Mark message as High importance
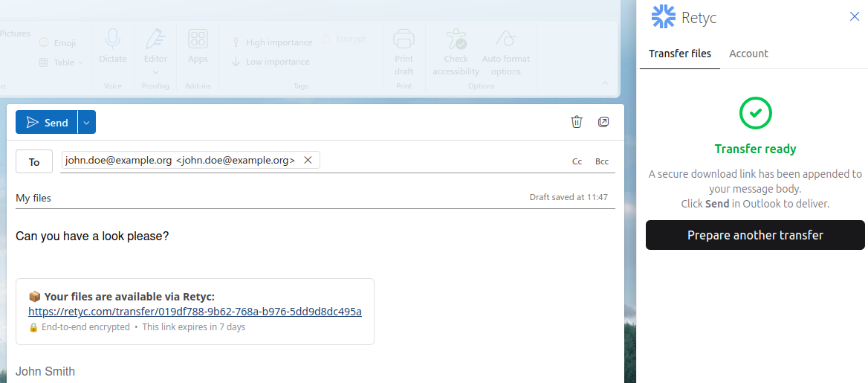The width and height of the screenshot is (868, 383). point(272,42)
